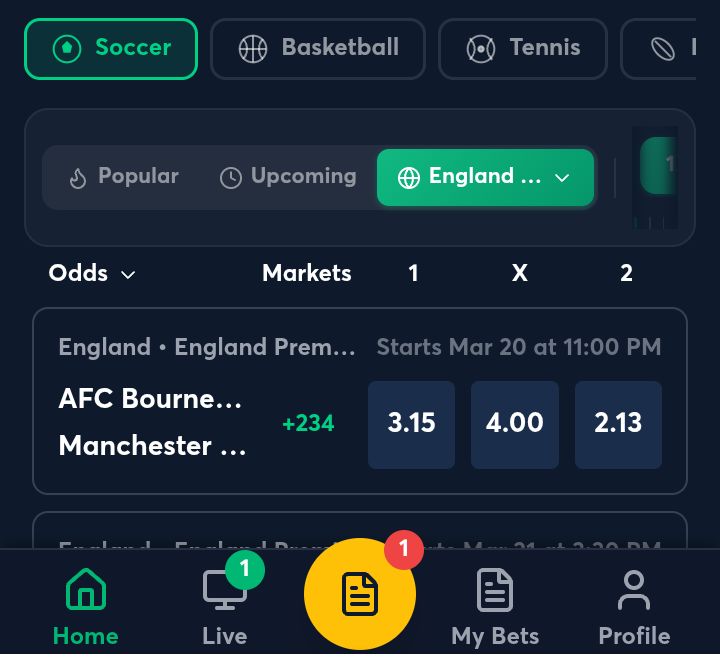The width and height of the screenshot is (720, 657).
Task: Switch to the Popular filter
Action: (123, 177)
